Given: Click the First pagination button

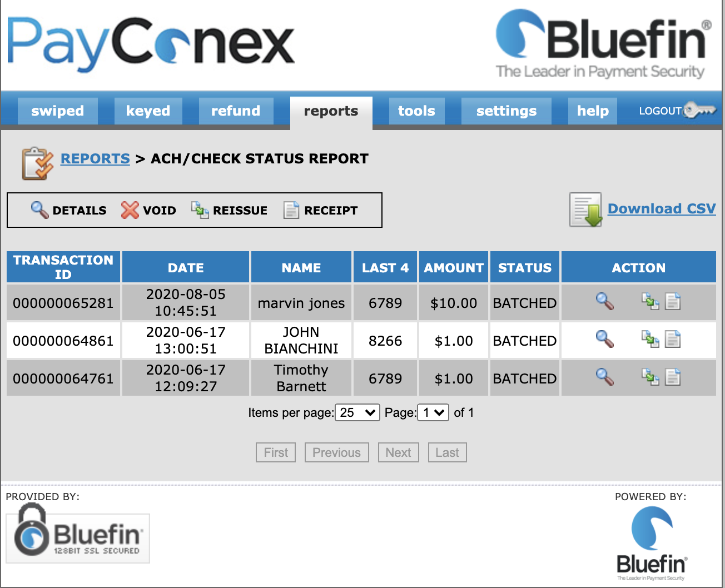Looking at the screenshot, I should pyautogui.click(x=276, y=452).
